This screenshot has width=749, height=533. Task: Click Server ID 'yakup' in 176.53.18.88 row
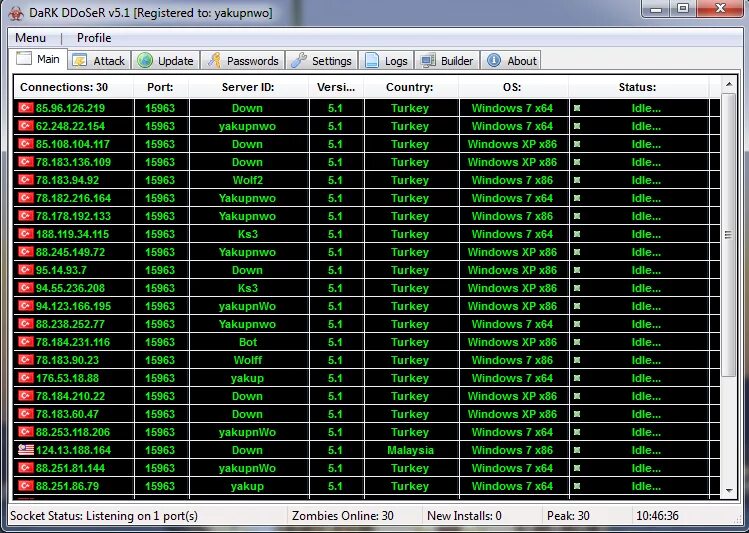247,378
